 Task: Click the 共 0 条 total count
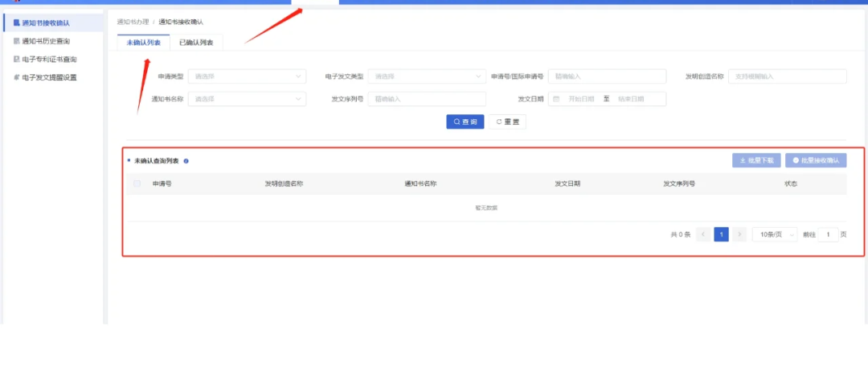pos(681,234)
